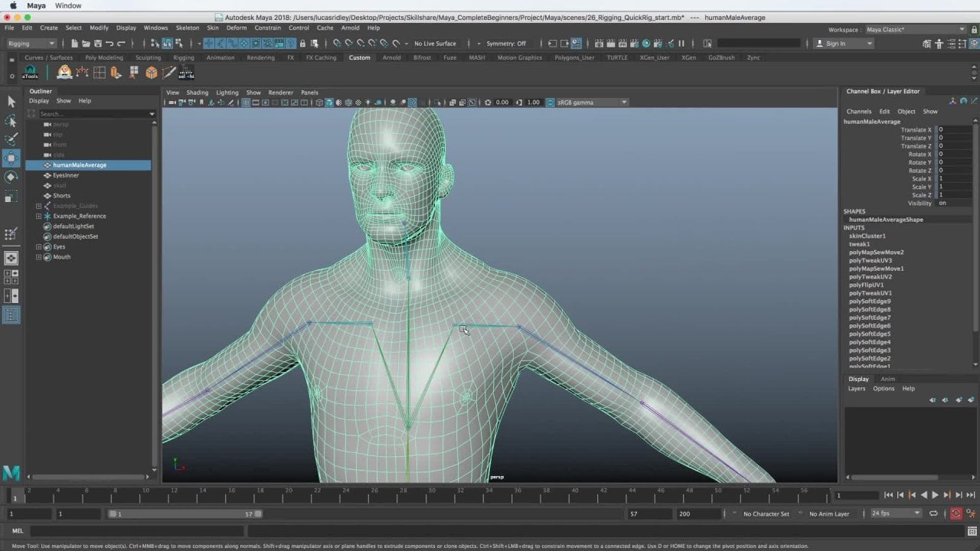The width and height of the screenshot is (980, 551).
Task: Click the aTools shelf icon
Action: [x=30, y=72]
